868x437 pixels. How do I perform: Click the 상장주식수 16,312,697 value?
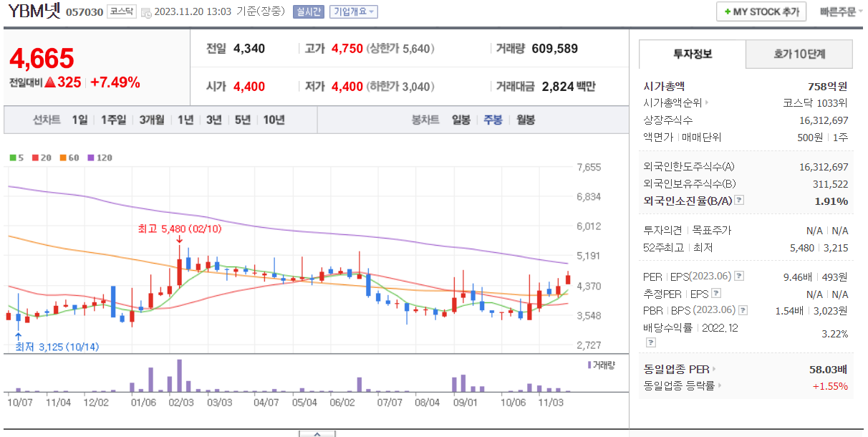tap(824, 120)
